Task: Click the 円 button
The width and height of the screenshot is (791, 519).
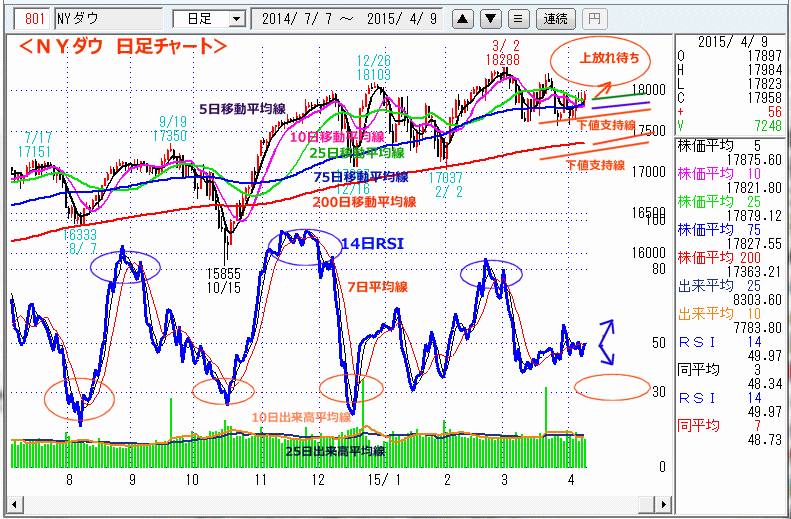Action: (x=595, y=20)
